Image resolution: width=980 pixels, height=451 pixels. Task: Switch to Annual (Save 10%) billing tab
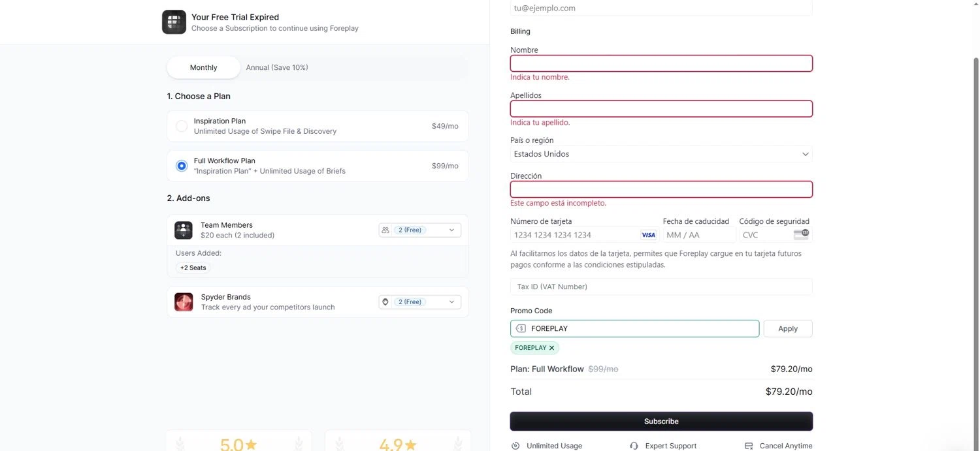click(277, 67)
